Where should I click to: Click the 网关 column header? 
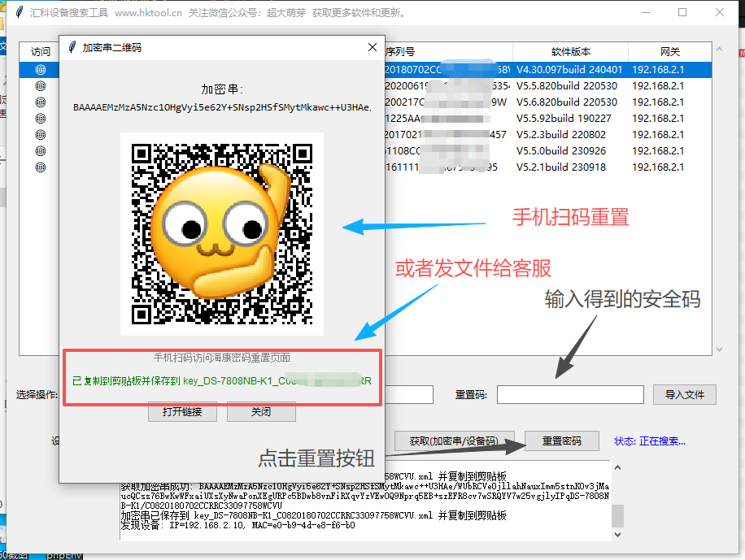tap(671, 51)
